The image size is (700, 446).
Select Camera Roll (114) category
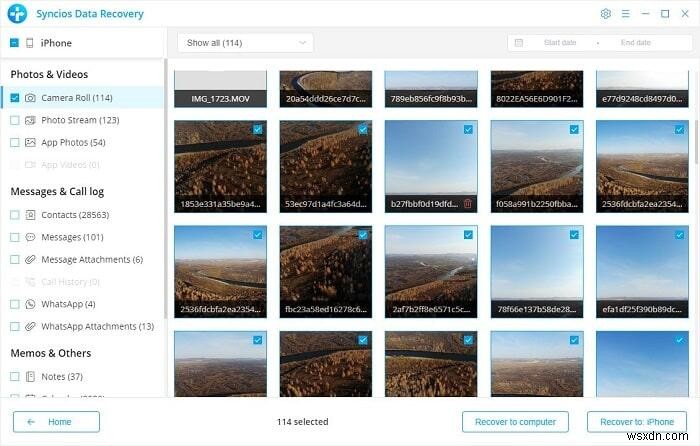tap(82, 98)
